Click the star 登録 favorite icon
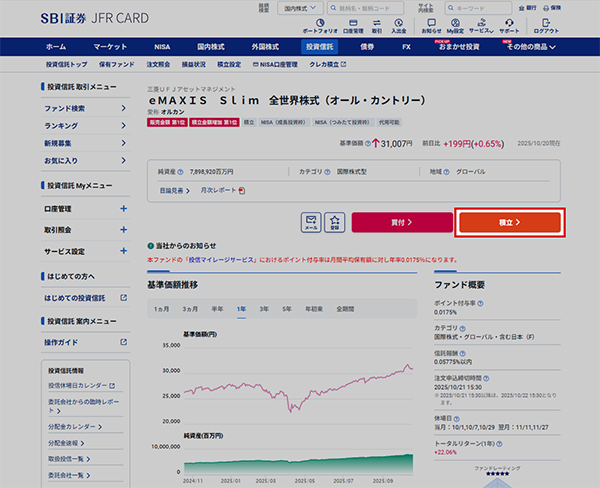This screenshot has height=488, width=600. [335, 222]
